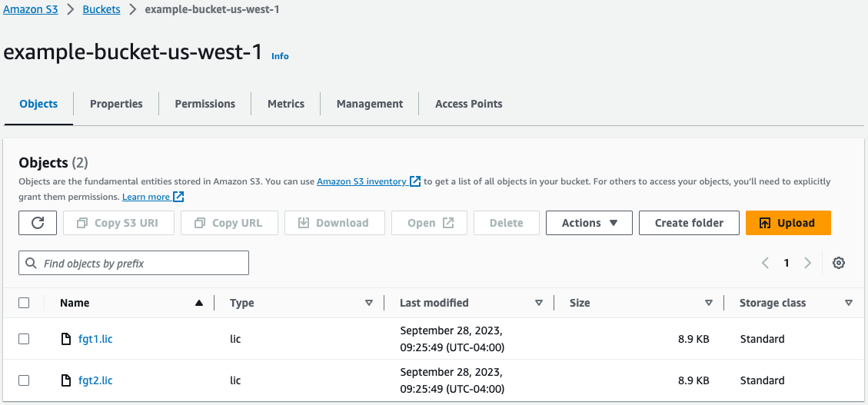Image resolution: width=868 pixels, height=405 pixels.
Task: Click the file icon beside fgt1.lic
Action: click(x=66, y=339)
